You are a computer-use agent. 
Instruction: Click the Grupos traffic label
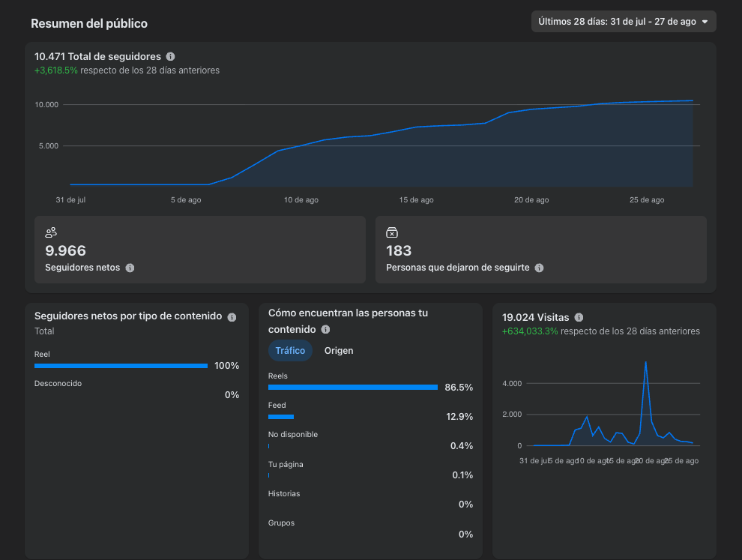[281, 523]
